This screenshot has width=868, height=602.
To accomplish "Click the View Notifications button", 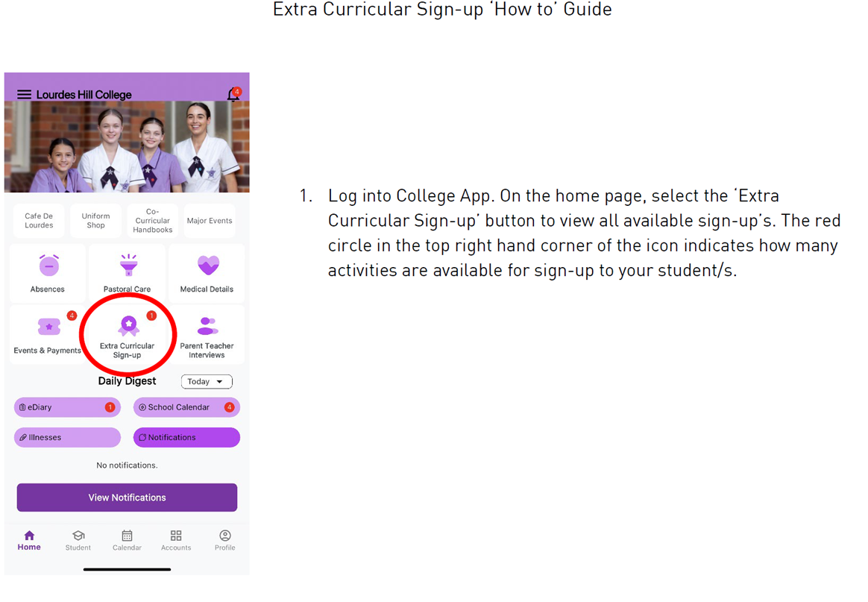I will (127, 498).
